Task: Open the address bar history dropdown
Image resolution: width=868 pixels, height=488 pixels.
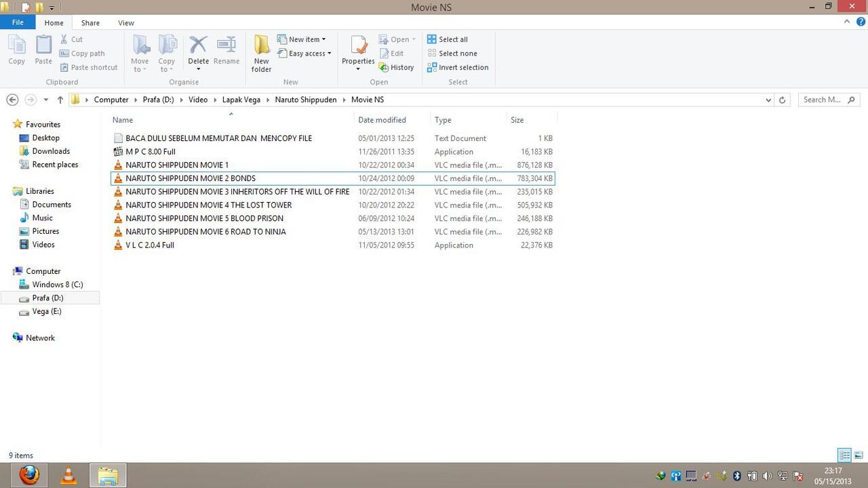Action: [x=768, y=100]
